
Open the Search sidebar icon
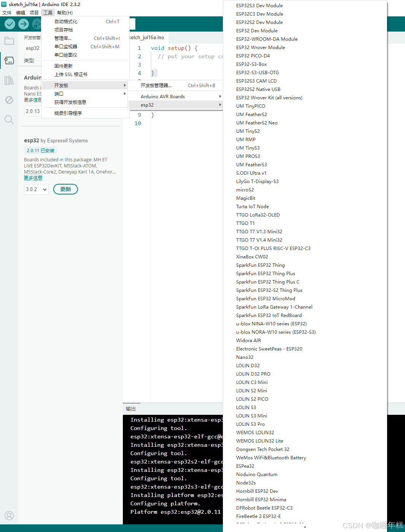pos(9,120)
